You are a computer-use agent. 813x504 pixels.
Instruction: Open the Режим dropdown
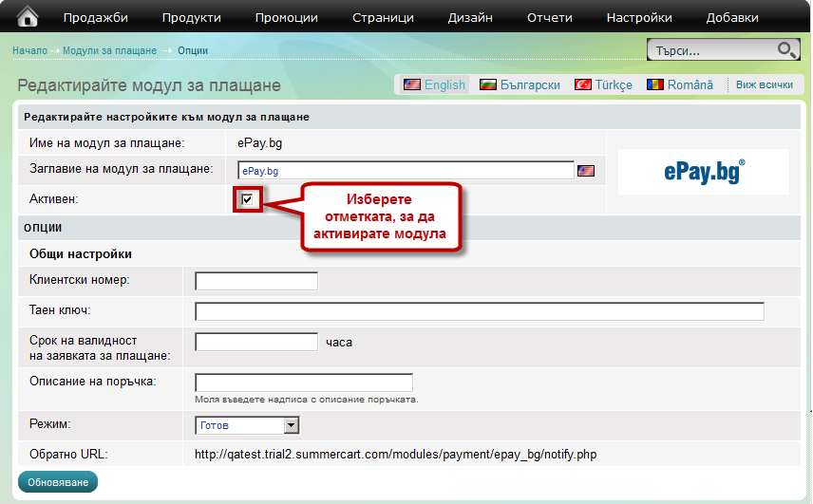click(x=292, y=426)
